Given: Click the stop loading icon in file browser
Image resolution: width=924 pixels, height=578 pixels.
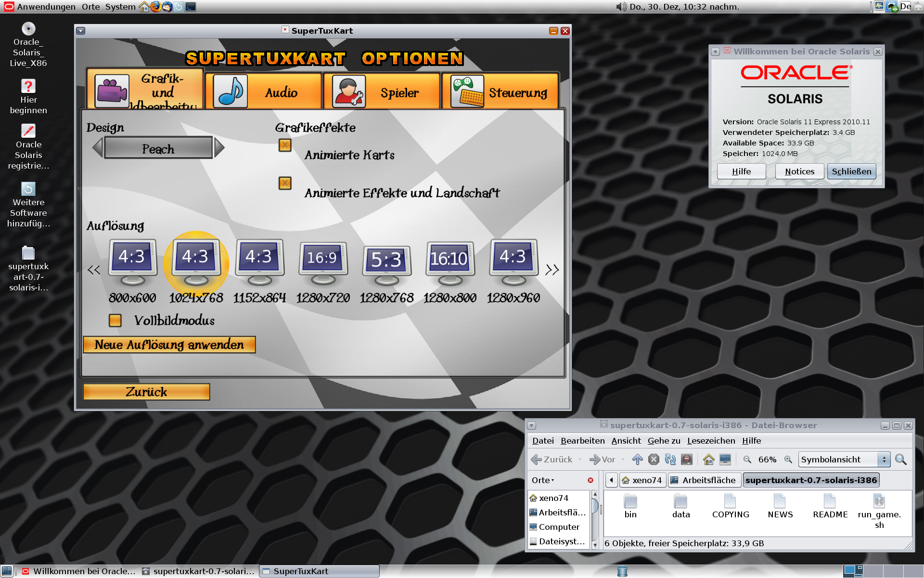Looking at the screenshot, I should [x=654, y=460].
